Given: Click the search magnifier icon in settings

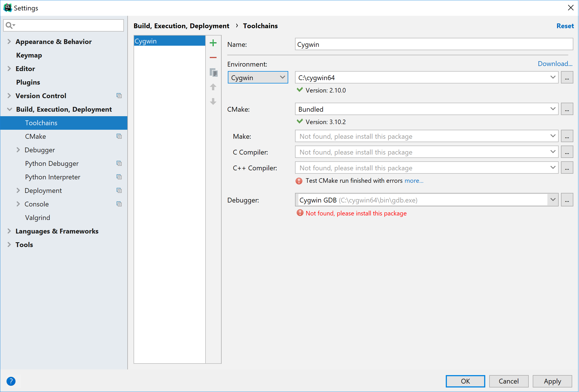Looking at the screenshot, I should coord(10,25).
